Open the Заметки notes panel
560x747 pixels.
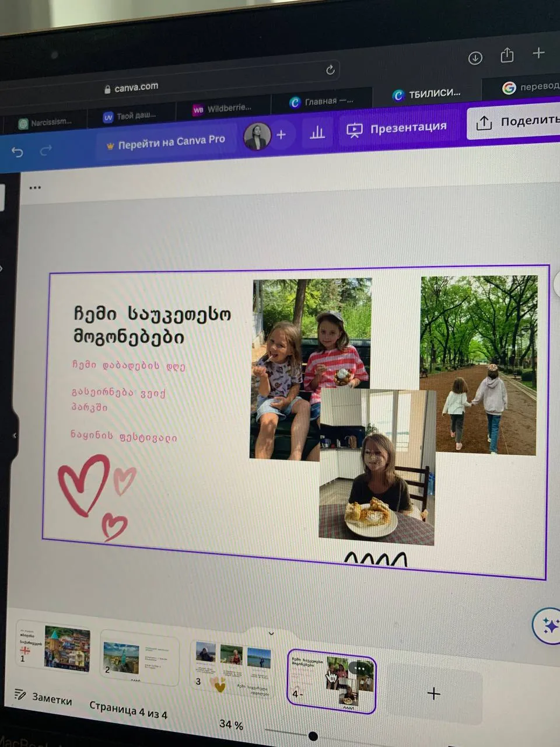(43, 697)
